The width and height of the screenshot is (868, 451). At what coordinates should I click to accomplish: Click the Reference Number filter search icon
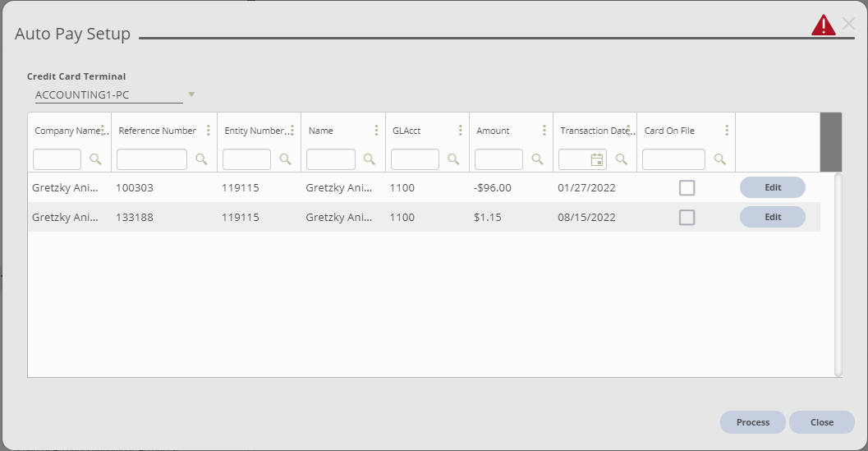tap(201, 159)
